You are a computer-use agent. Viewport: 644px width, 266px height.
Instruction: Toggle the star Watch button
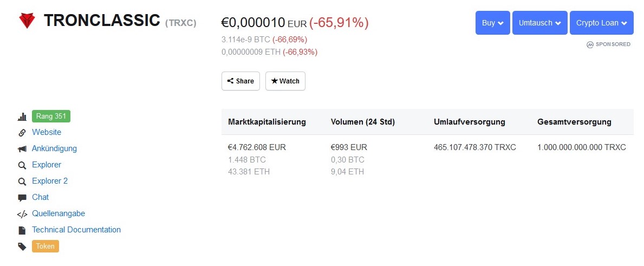pyautogui.click(x=285, y=81)
